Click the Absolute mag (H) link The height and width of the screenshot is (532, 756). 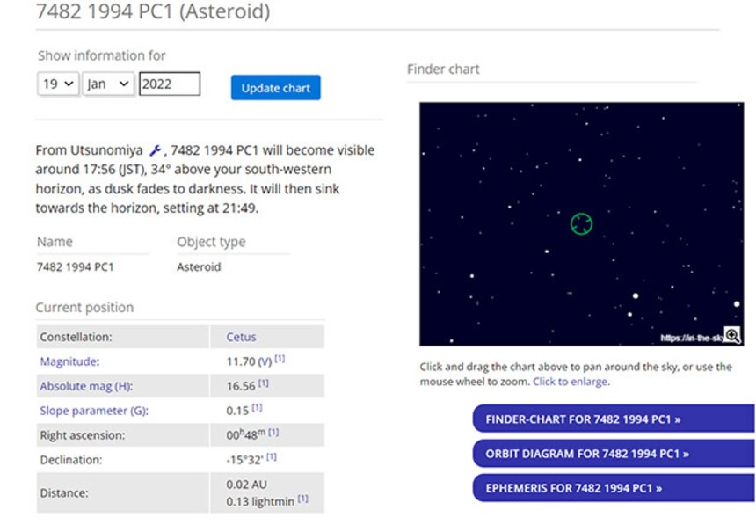coord(86,386)
